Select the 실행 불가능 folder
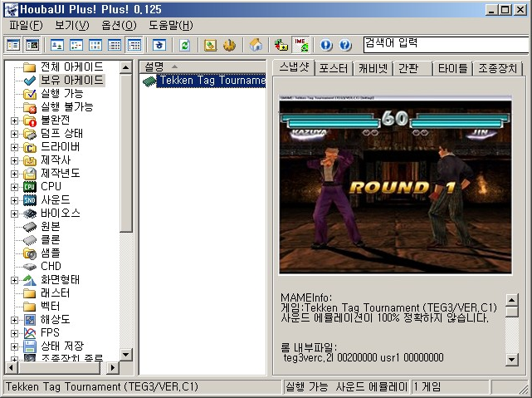 [67, 106]
